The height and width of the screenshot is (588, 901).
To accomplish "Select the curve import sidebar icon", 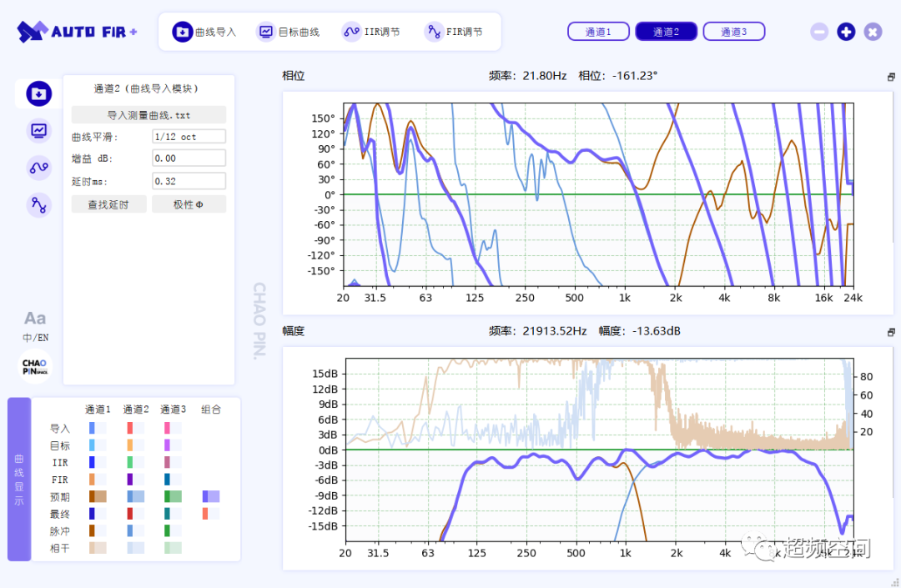I will 38,93.
